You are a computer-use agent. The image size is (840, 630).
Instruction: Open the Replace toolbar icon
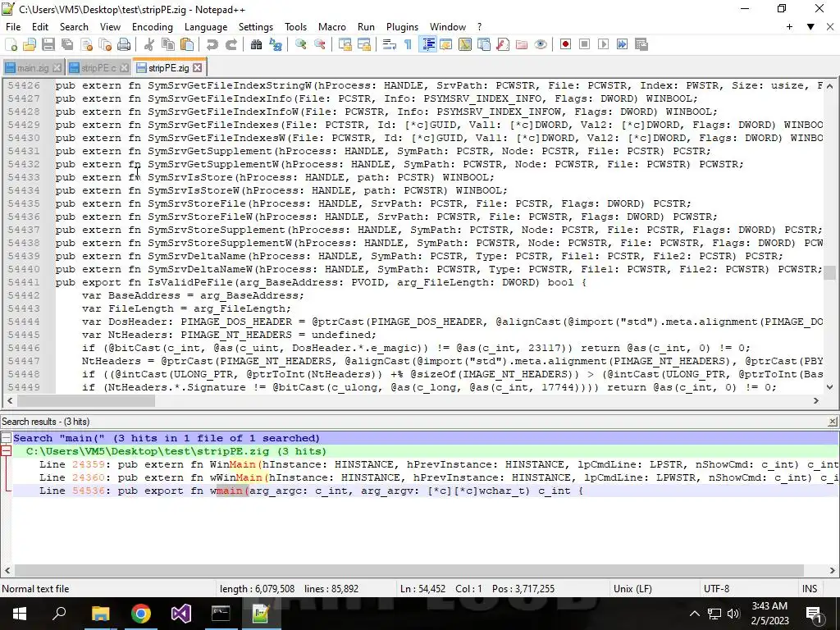click(x=276, y=44)
